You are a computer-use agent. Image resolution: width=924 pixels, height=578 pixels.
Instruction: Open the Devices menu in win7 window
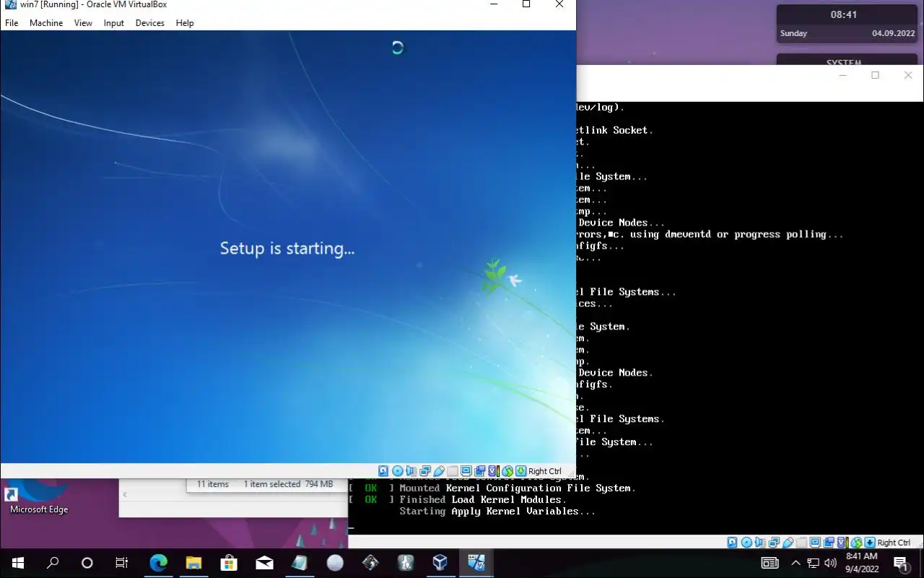[149, 23]
